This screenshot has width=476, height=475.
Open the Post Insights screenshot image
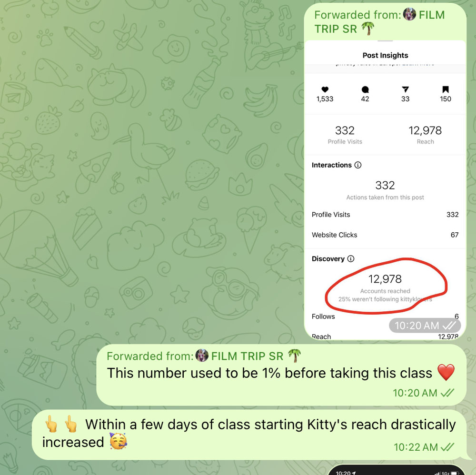(385, 190)
